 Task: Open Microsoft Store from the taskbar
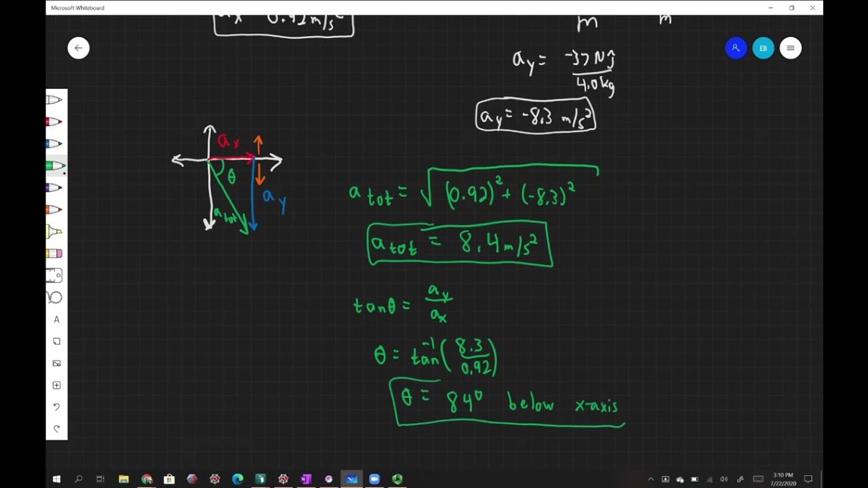click(x=169, y=479)
